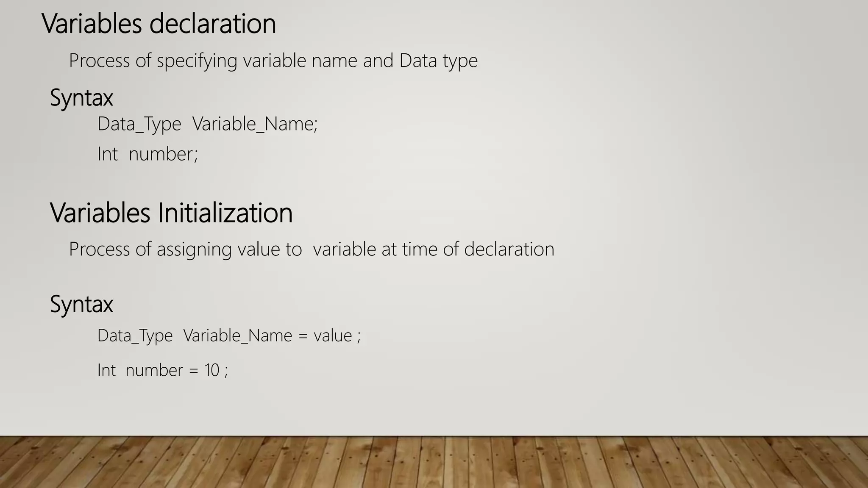868x488 pixels.
Task: Click the number "10" in the initialization example
Action: click(211, 370)
